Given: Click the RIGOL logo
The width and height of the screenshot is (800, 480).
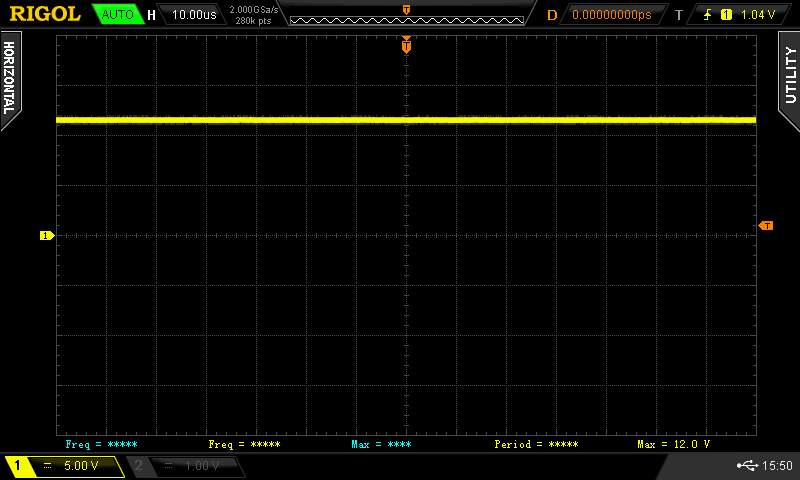Looking at the screenshot, I should (45, 14).
